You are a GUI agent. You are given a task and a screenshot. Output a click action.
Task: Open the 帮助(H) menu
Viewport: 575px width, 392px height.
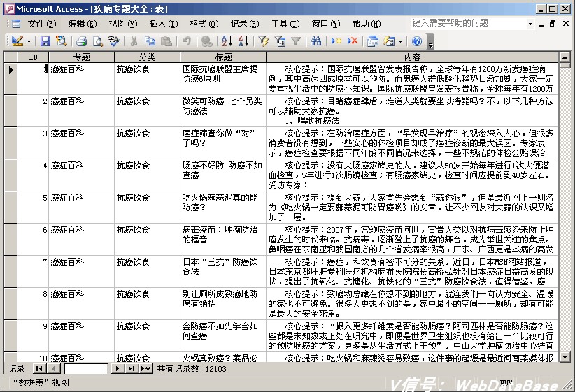click(x=367, y=24)
